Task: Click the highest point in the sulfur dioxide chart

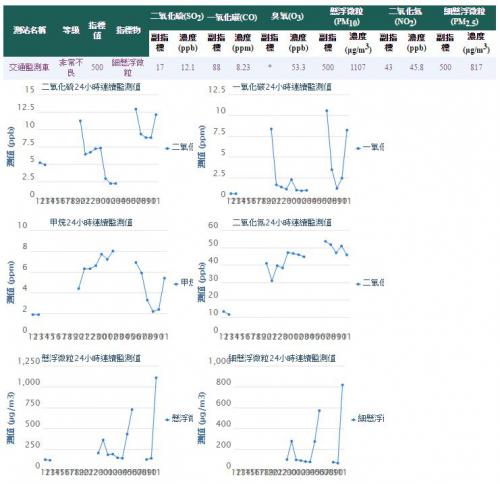Action: (136, 109)
